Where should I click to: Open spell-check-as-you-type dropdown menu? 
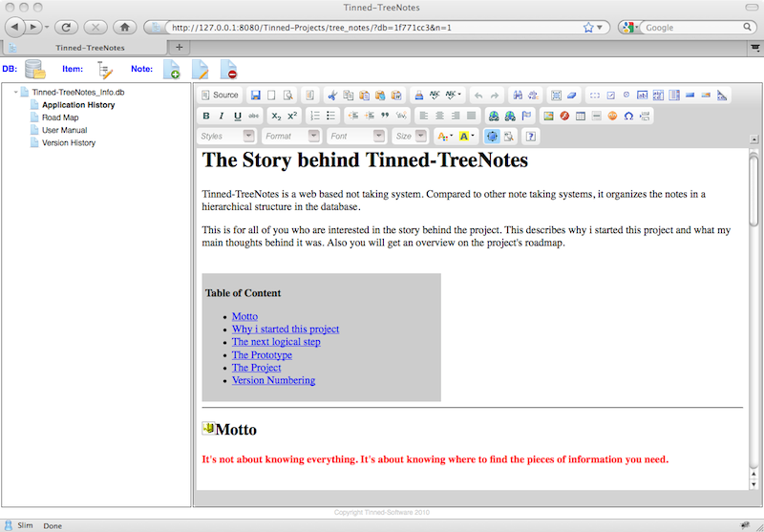coord(453,95)
